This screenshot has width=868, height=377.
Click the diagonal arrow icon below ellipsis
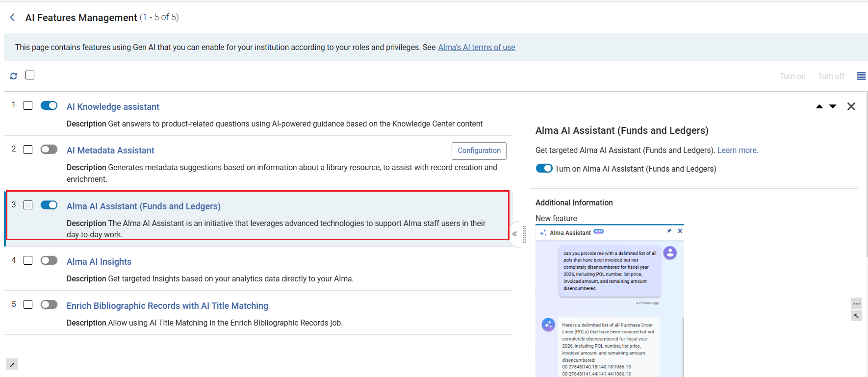click(x=856, y=316)
